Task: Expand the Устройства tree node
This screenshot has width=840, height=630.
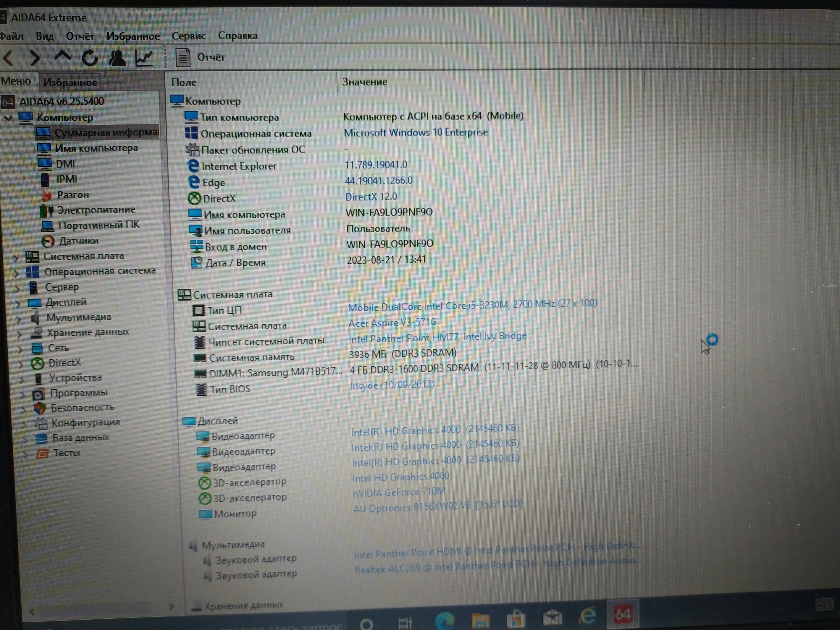Action: click(x=22, y=379)
